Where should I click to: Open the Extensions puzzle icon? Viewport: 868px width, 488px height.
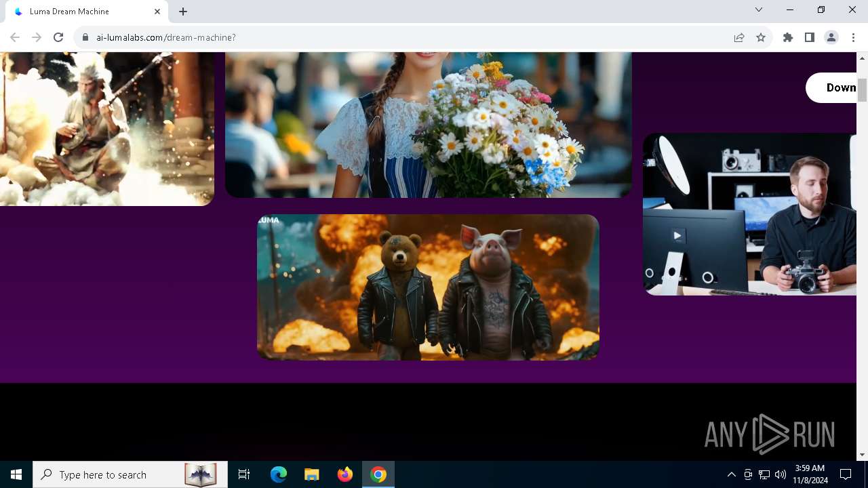[788, 37]
